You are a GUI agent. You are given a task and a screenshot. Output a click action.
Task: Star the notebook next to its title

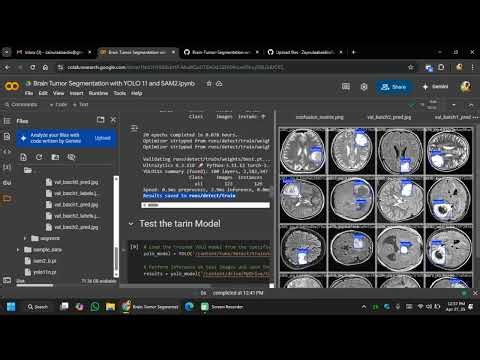pos(209,84)
